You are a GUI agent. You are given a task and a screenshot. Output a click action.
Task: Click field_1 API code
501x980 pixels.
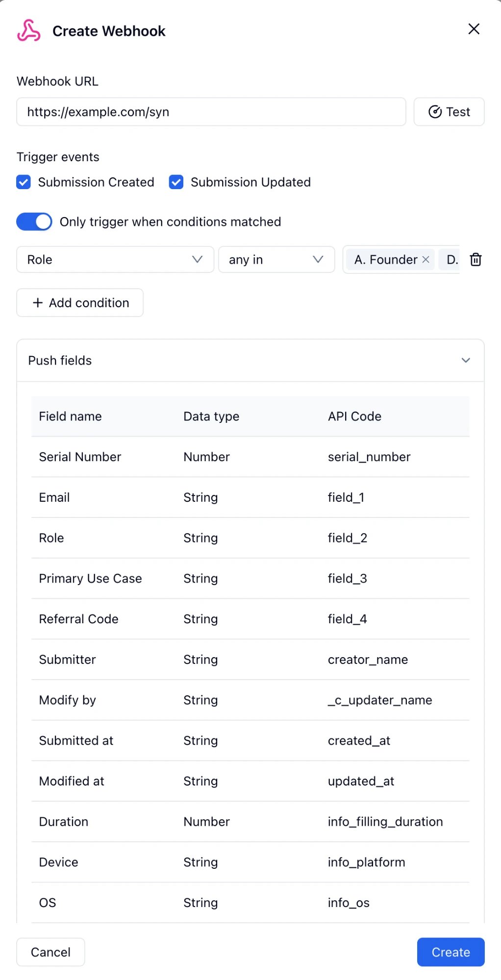coord(346,497)
